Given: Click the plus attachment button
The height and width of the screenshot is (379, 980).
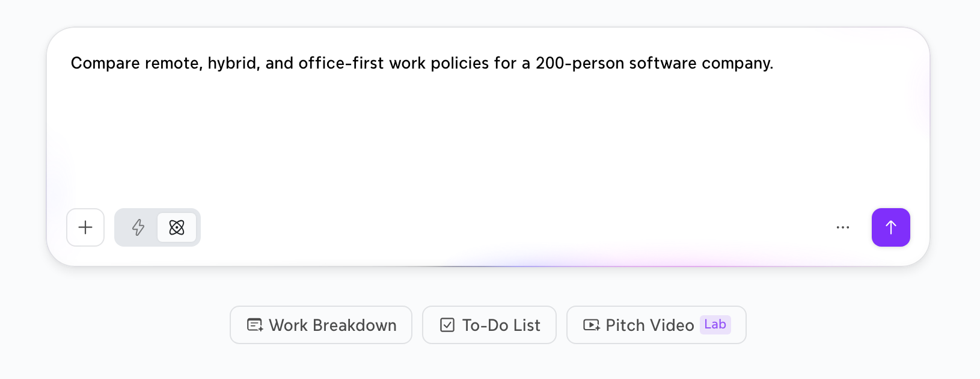Looking at the screenshot, I should click(x=85, y=227).
